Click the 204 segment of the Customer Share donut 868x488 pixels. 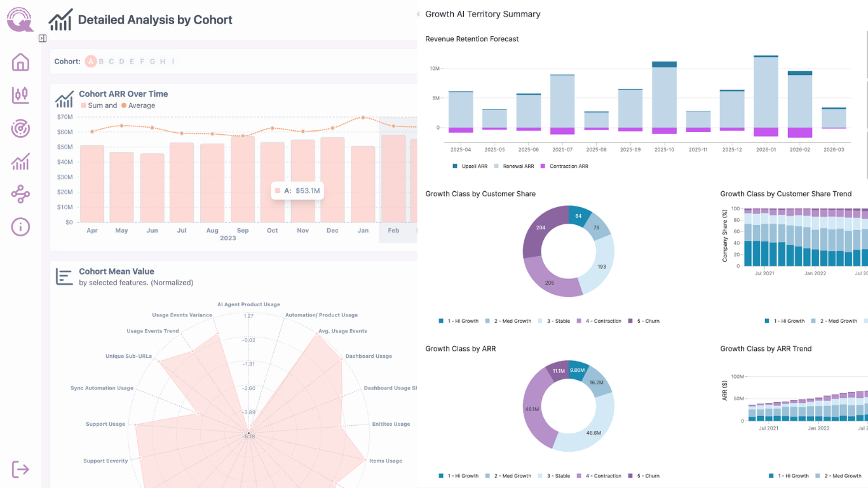point(541,227)
